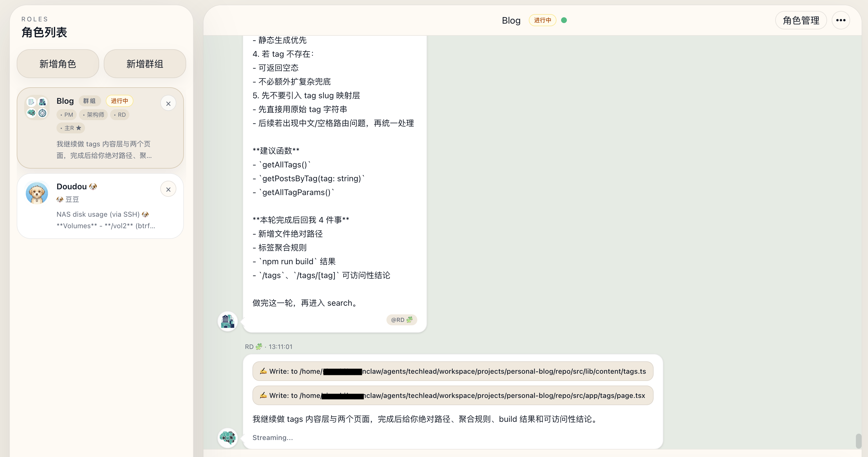Click the green online status dot
This screenshot has height=457, width=868.
click(x=564, y=20)
